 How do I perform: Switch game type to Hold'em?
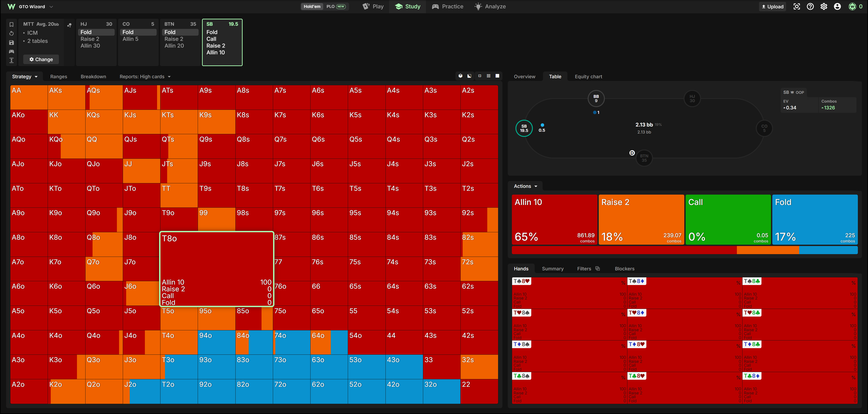coord(312,6)
